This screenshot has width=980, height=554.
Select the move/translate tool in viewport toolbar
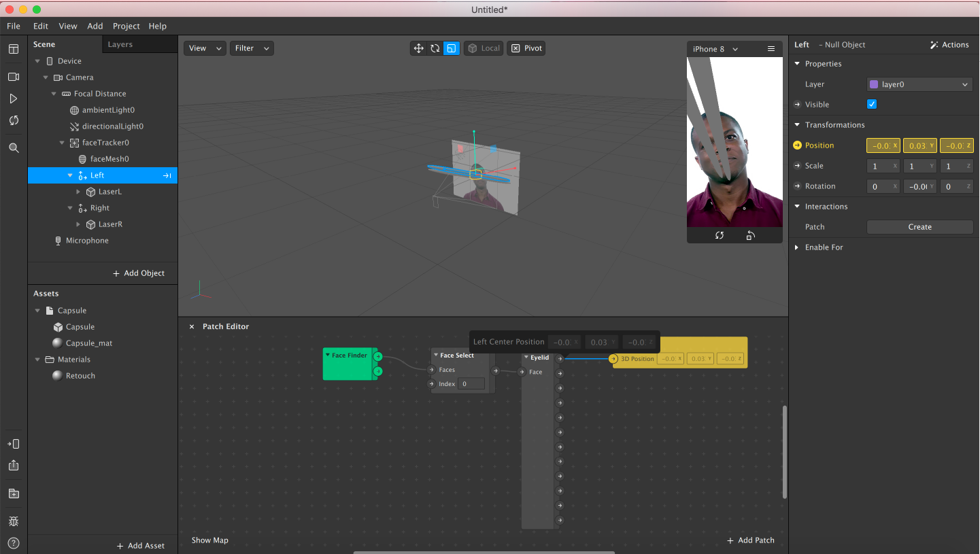(418, 48)
